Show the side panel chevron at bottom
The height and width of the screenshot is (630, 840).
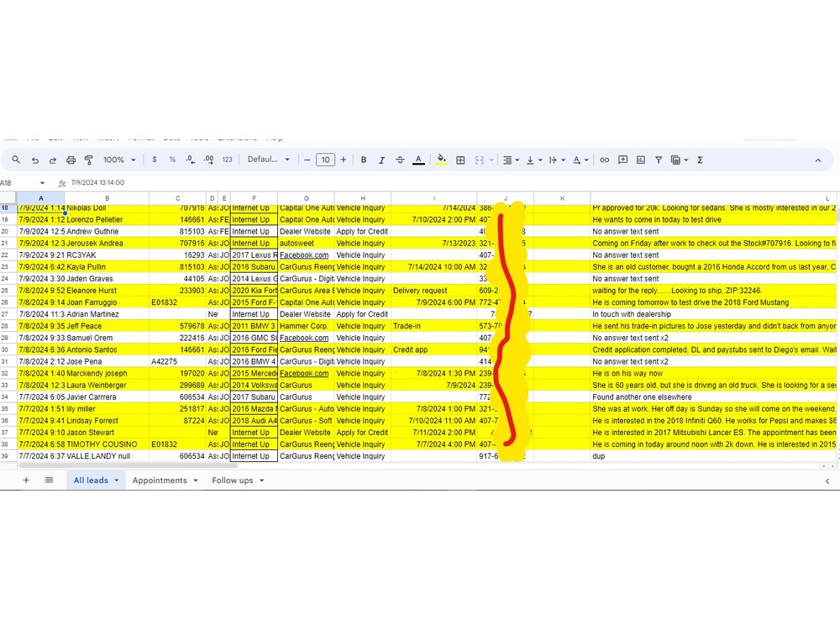pos(827,481)
